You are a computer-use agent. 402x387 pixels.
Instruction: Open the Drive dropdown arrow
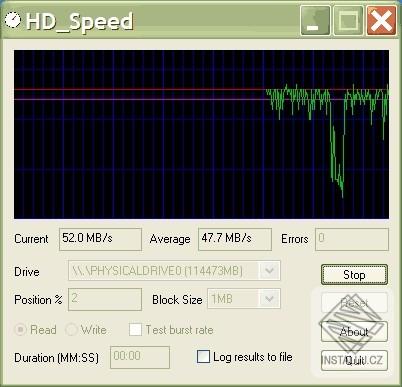269,271
